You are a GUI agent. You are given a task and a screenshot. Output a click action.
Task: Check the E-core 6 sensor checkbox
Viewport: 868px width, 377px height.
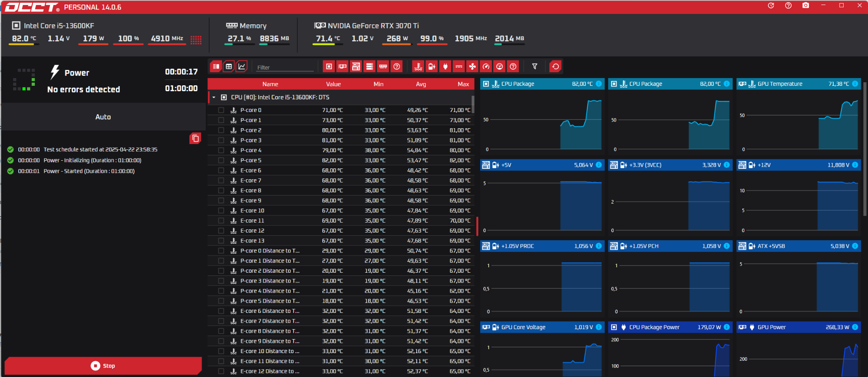[221, 171]
